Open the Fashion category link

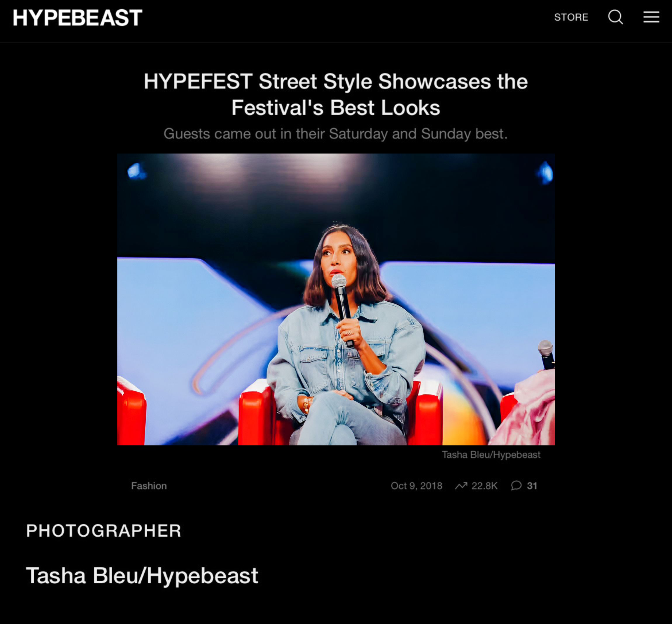(149, 486)
